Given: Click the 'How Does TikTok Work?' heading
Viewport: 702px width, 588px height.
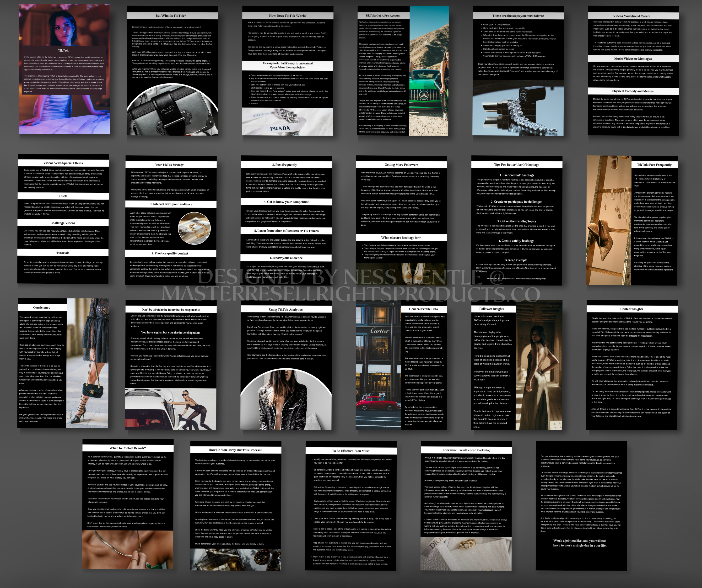Looking at the screenshot, I should tap(287, 16).
